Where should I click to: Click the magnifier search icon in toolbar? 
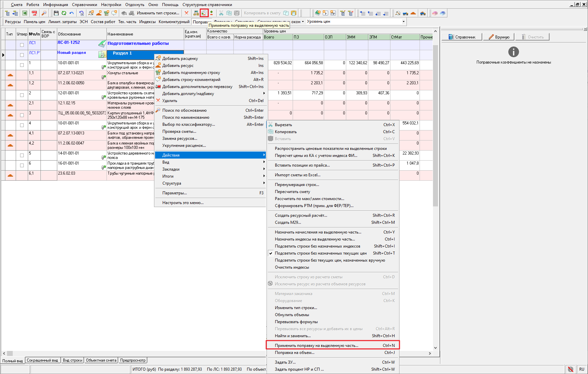pyautogui.click(x=44, y=13)
